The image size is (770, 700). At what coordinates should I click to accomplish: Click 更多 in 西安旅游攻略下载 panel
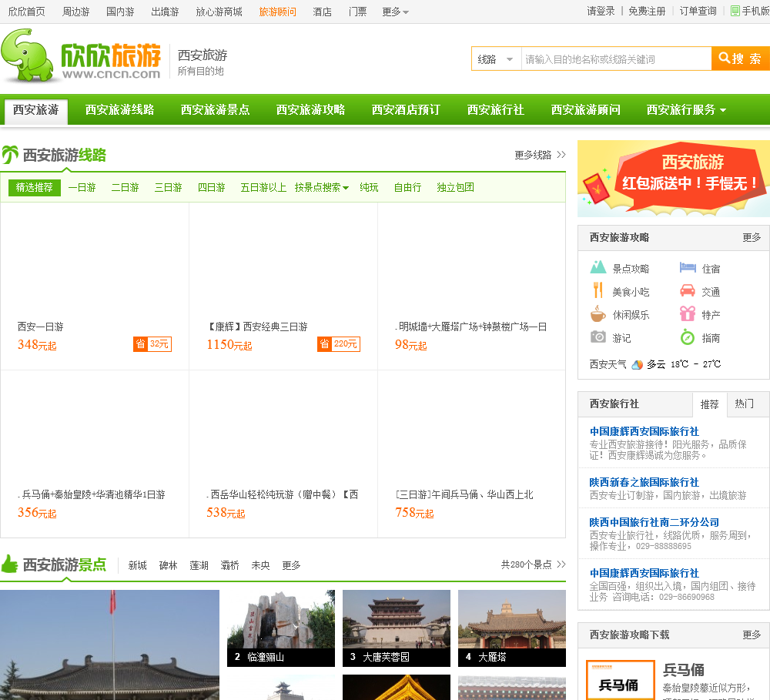click(752, 635)
